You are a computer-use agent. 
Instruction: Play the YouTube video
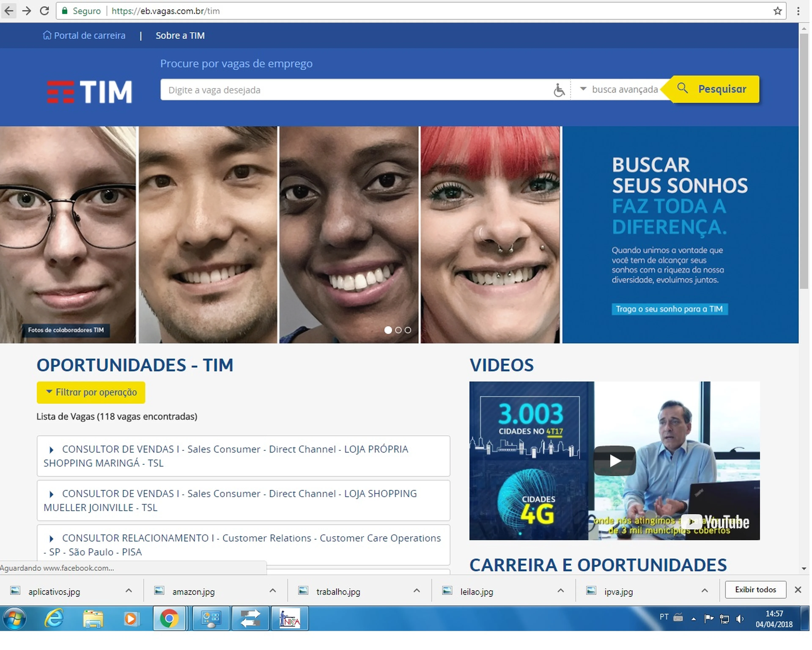pyautogui.click(x=615, y=461)
